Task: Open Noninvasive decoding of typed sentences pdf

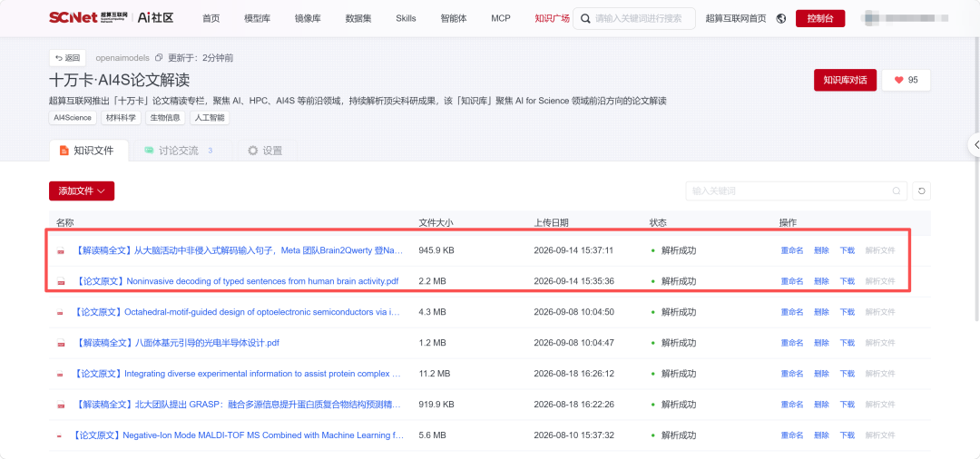Action: click(x=237, y=281)
